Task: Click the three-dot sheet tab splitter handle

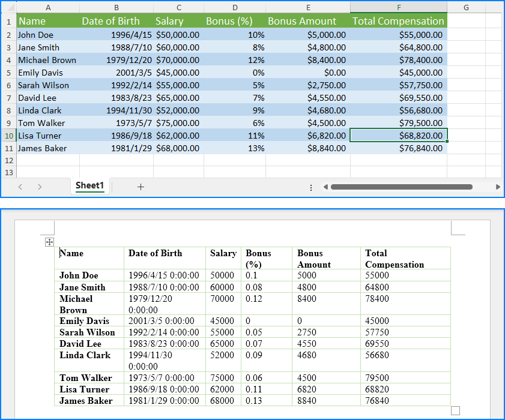Action: [311, 188]
